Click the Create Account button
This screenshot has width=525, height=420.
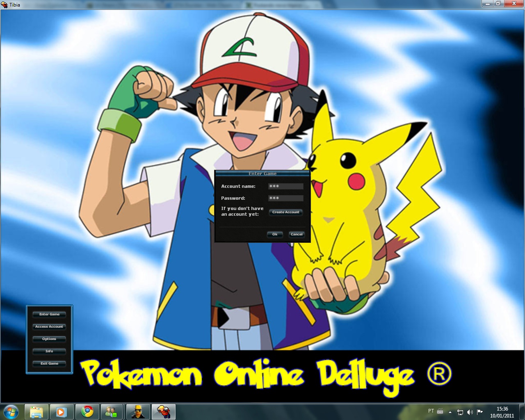[x=286, y=212]
